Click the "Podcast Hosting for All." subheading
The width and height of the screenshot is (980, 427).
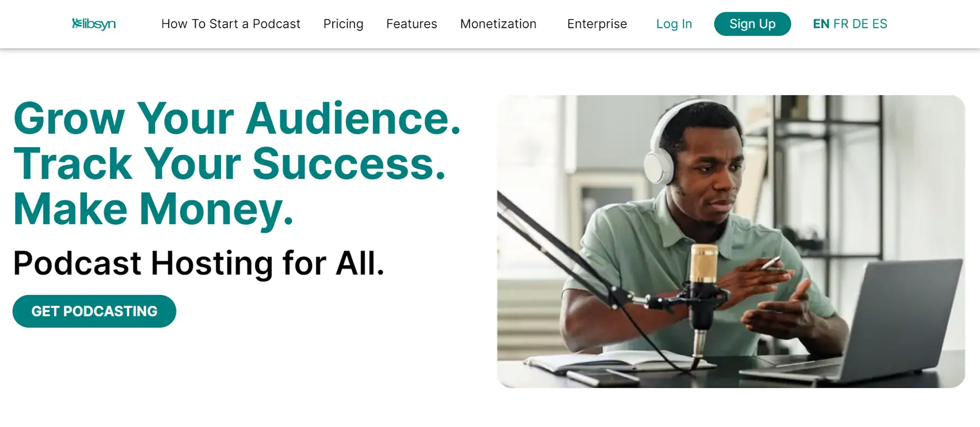coord(199,263)
